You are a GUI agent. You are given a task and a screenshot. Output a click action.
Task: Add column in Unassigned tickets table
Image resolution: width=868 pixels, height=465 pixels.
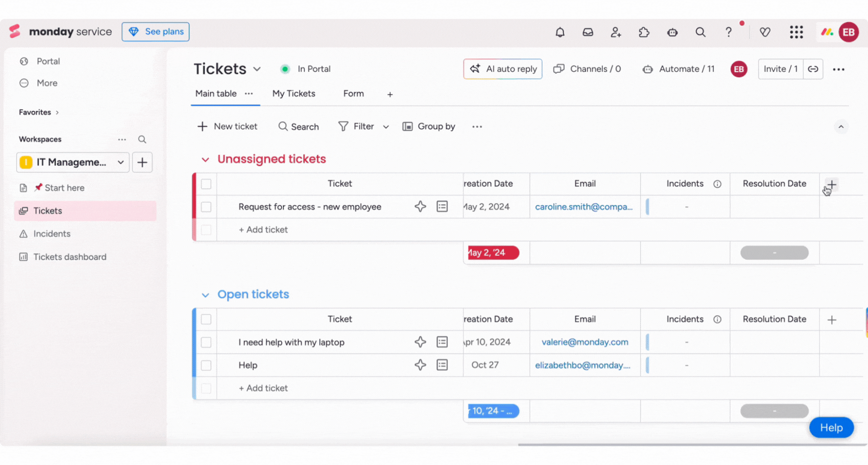(832, 184)
